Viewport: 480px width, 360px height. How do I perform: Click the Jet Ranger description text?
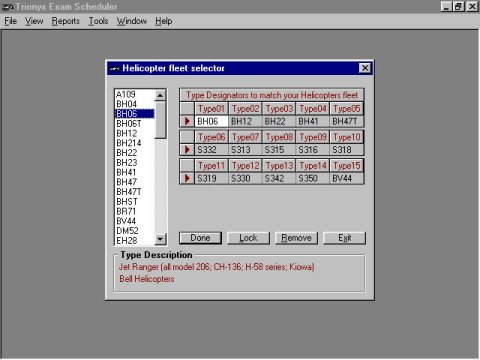tap(217, 267)
